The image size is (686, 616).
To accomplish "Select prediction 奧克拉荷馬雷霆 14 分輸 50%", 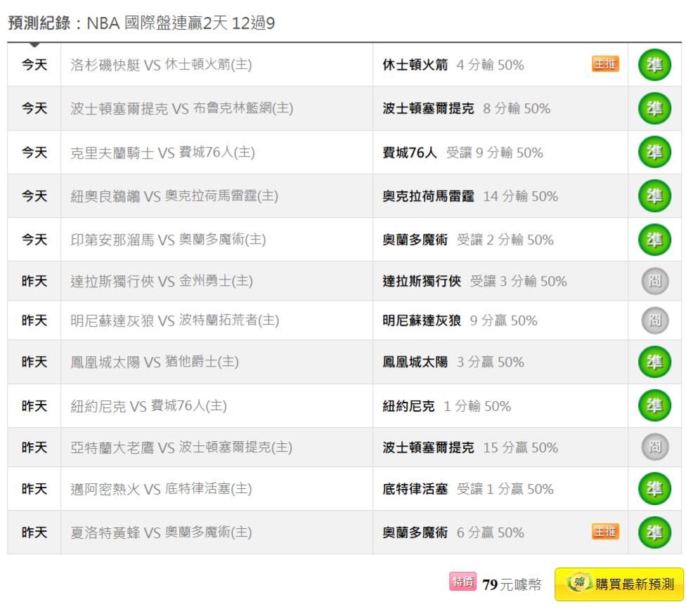I will (x=470, y=196).
